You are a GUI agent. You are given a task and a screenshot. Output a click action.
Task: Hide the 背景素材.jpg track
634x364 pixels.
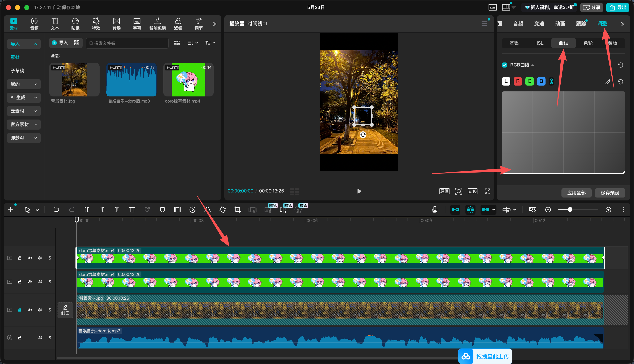click(x=30, y=310)
